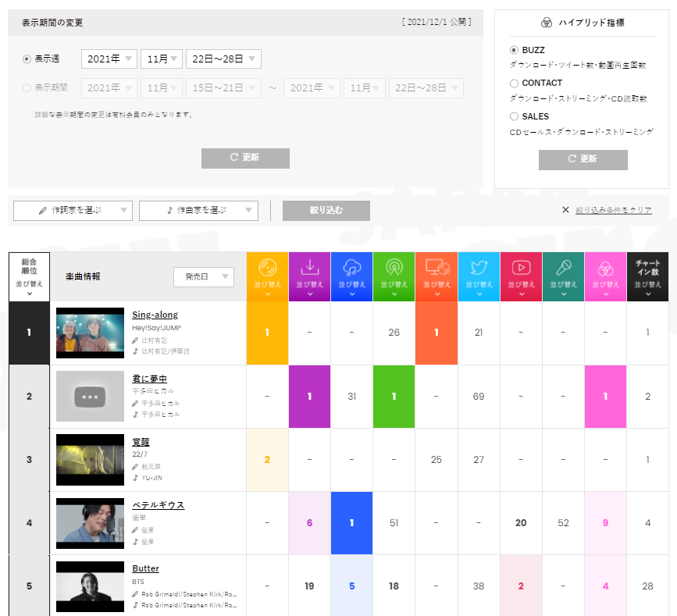Click the 覚醒 video thumbnail
The width and height of the screenshot is (677, 616).
point(91,460)
